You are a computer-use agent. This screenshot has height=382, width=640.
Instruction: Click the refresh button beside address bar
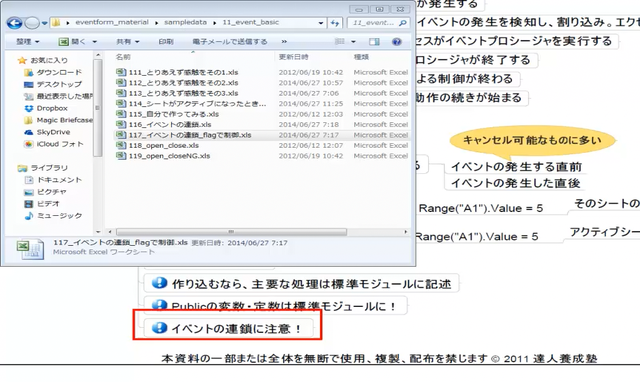[x=335, y=23]
